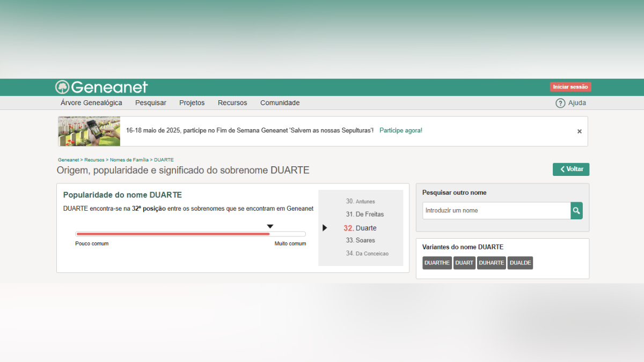The width and height of the screenshot is (644, 362).
Task: Click the Participe agora! link
Action: click(400, 130)
